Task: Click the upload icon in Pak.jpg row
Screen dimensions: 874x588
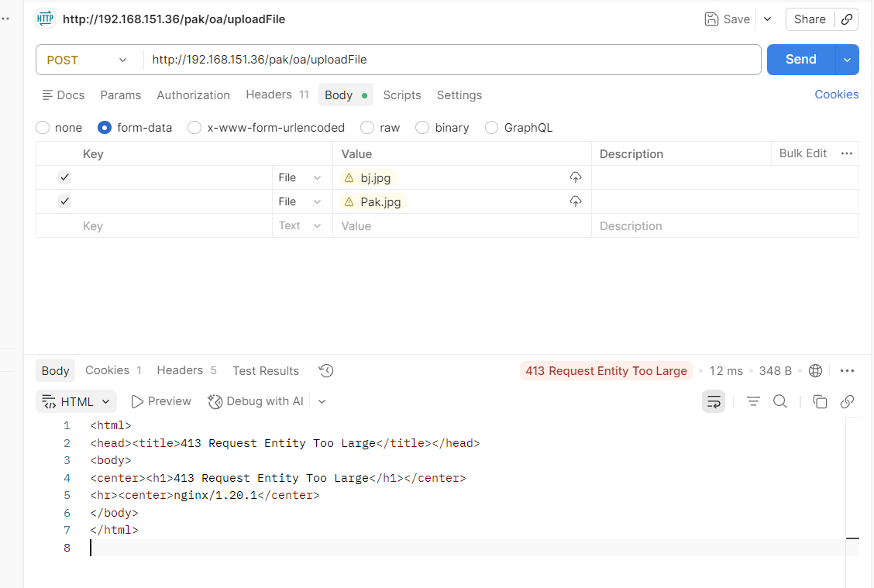Action: 575,201
